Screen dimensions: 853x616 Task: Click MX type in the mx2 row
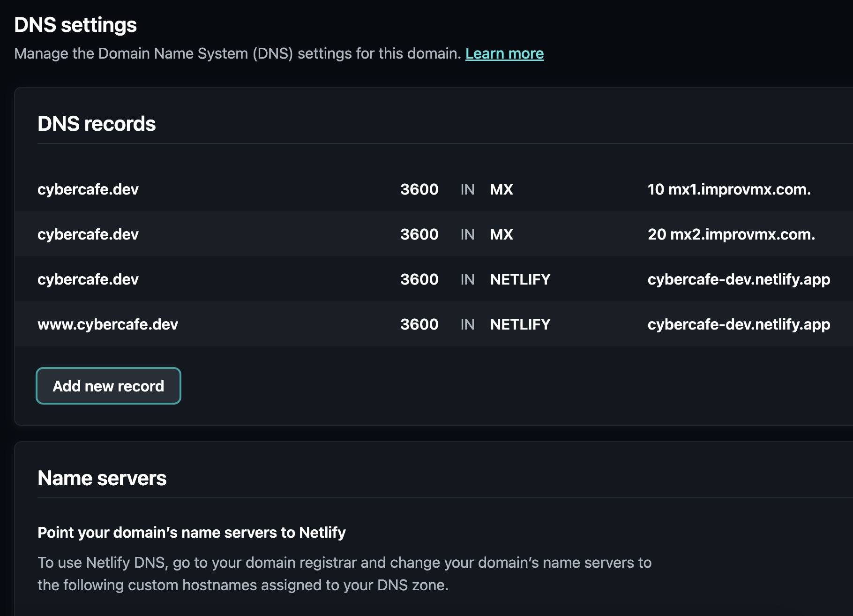501,234
